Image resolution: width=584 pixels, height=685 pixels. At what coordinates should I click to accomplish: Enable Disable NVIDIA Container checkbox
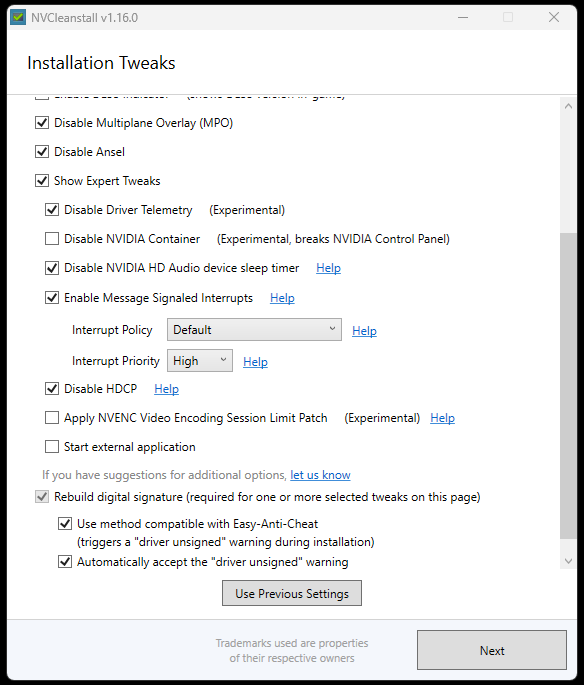52,239
